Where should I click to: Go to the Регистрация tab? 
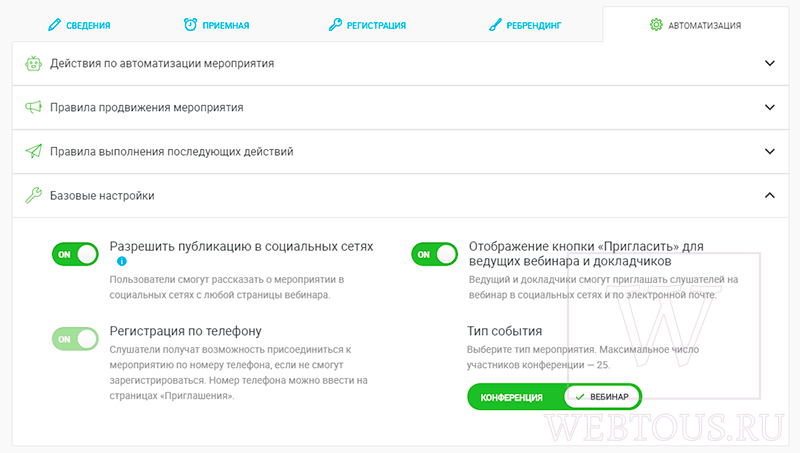tap(367, 25)
